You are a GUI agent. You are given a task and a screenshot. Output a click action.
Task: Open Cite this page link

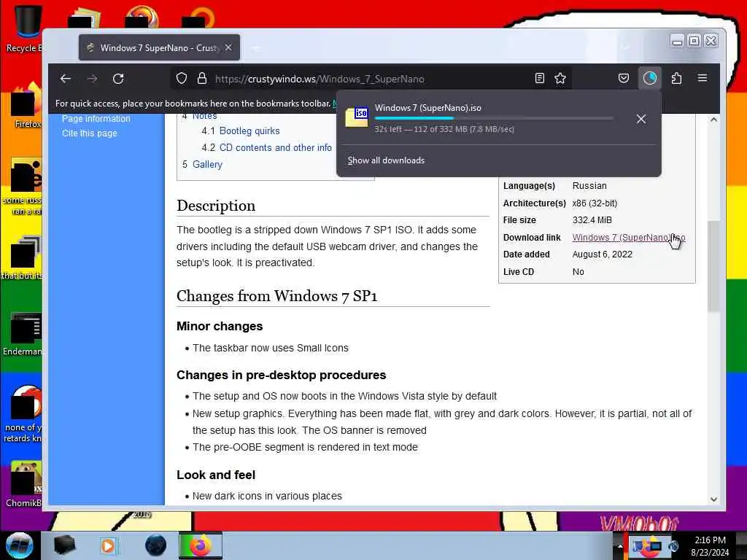[x=90, y=133]
